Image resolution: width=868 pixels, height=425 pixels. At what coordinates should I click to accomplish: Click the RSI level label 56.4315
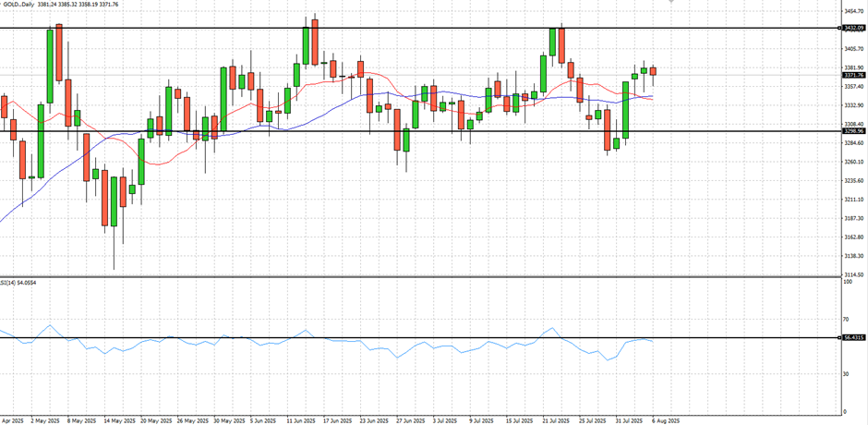854,338
